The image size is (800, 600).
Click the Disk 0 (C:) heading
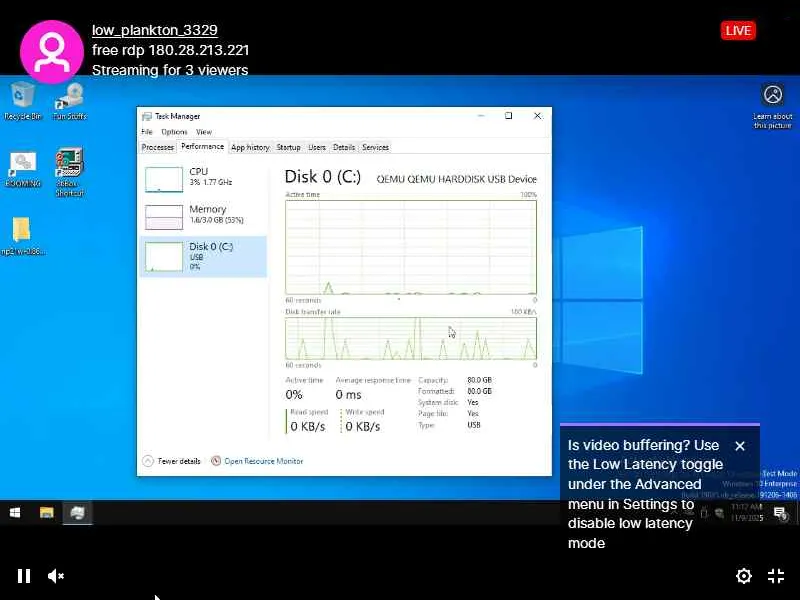tap(322, 177)
